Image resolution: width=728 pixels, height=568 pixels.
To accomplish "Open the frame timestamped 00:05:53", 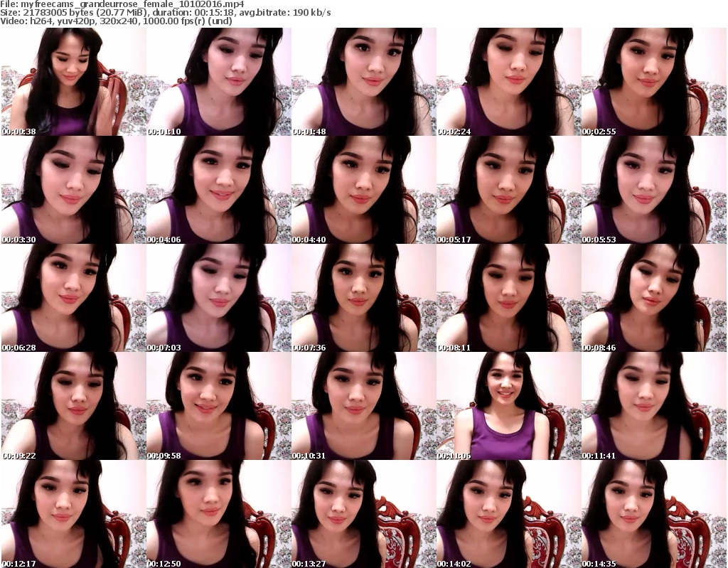I will click(654, 190).
